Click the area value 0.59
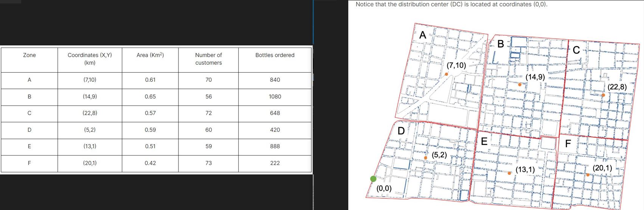The height and width of the screenshot is (210, 644). [x=150, y=130]
